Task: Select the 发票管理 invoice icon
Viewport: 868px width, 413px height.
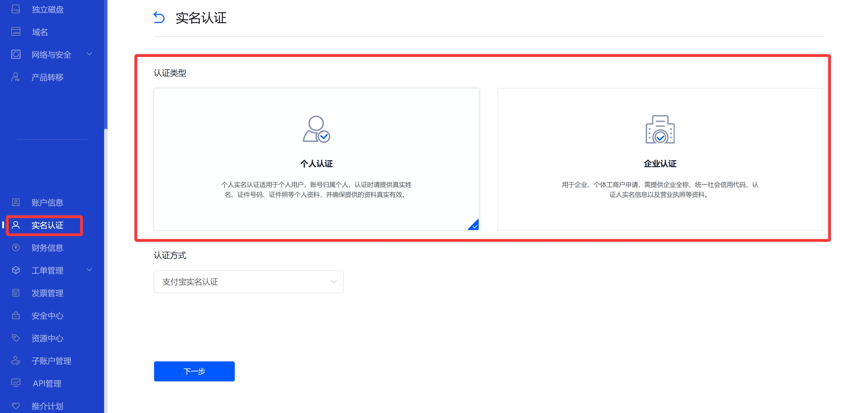Action: point(16,292)
